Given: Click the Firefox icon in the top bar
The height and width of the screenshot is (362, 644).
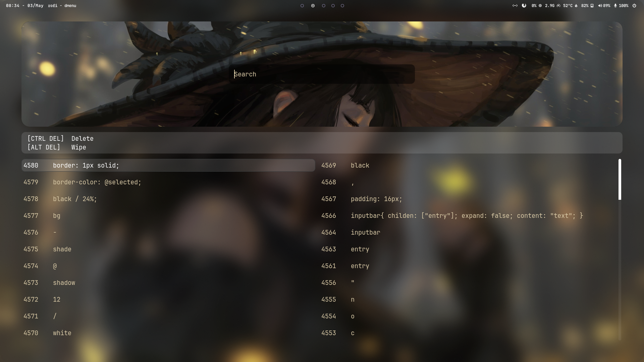Looking at the screenshot, I should click(x=524, y=6).
